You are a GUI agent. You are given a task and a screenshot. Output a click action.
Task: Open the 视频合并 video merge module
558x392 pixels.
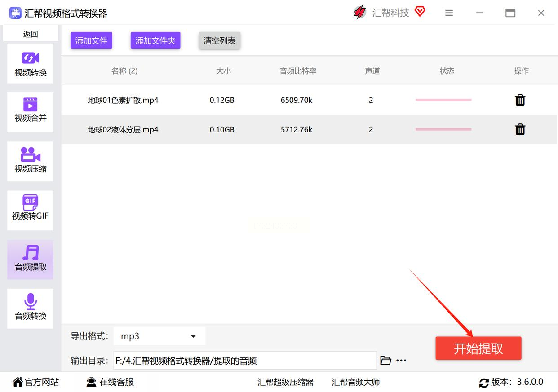pyautogui.click(x=31, y=112)
